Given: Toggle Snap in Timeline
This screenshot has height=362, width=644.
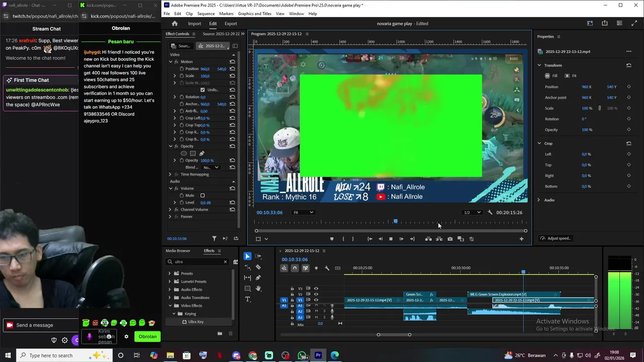Looking at the screenshot, I should tap(295, 268).
